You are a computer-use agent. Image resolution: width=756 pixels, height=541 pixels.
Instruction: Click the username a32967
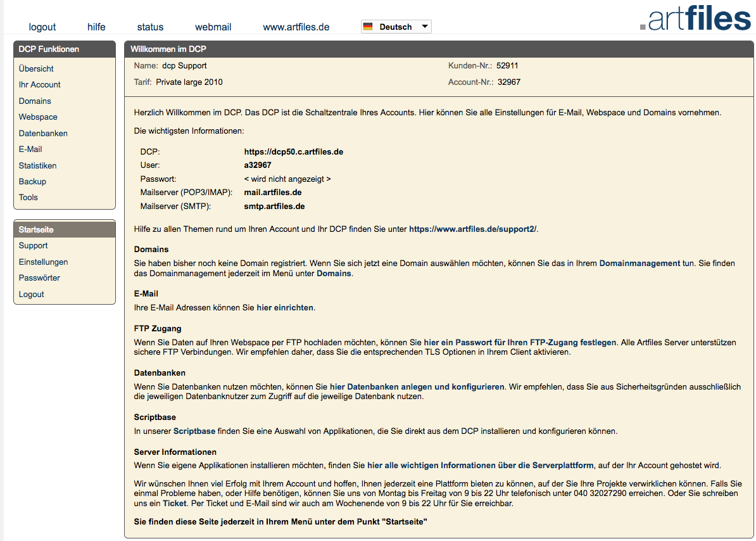[258, 165]
